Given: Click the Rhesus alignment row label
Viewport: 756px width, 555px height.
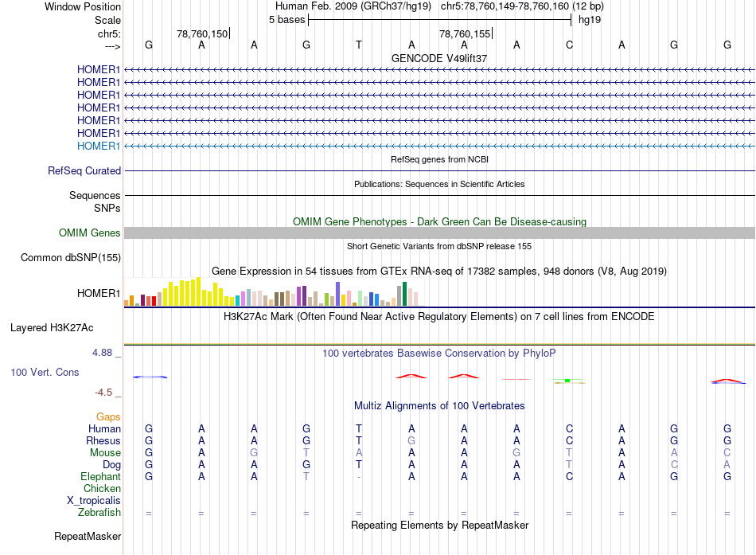Looking at the screenshot, I should (103, 440).
